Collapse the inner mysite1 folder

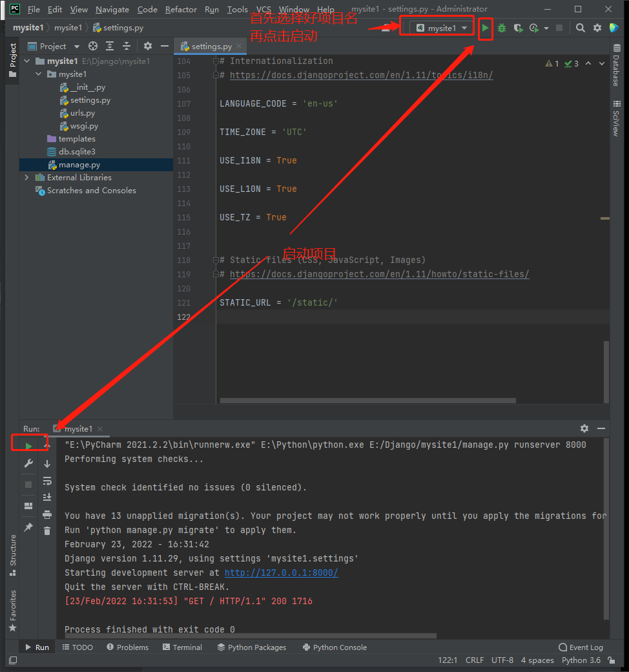tap(39, 74)
